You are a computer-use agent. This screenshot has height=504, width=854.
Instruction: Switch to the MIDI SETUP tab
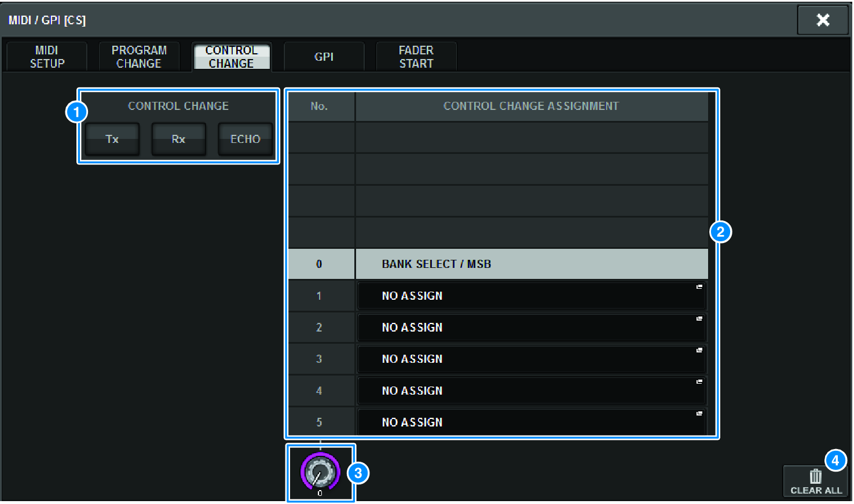pyautogui.click(x=46, y=56)
